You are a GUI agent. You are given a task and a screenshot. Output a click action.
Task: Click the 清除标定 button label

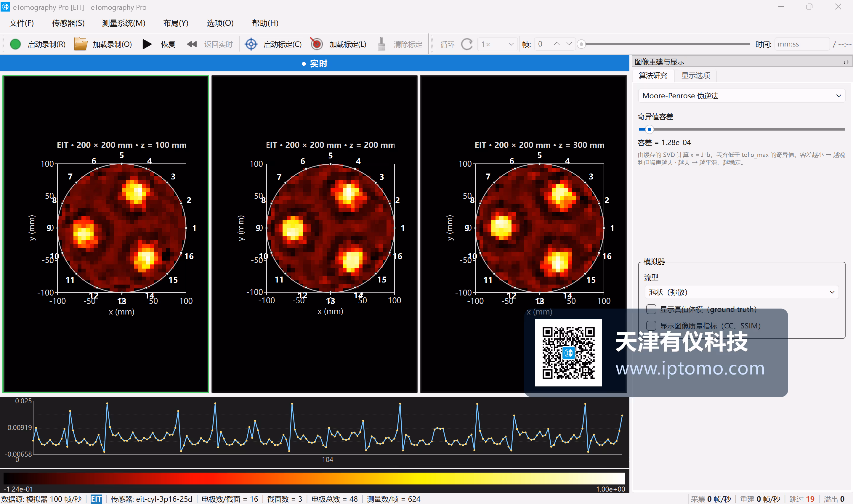tap(408, 44)
